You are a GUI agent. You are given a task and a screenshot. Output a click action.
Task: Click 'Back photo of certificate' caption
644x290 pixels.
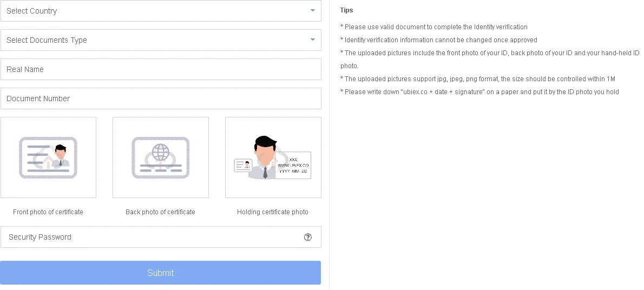pyautogui.click(x=161, y=212)
